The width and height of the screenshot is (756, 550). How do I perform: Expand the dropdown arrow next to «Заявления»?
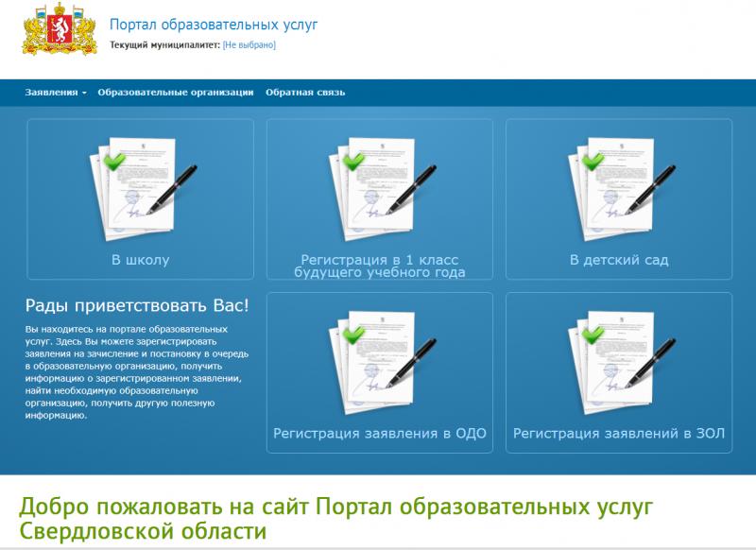pyautogui.click(x=84, y=94)
